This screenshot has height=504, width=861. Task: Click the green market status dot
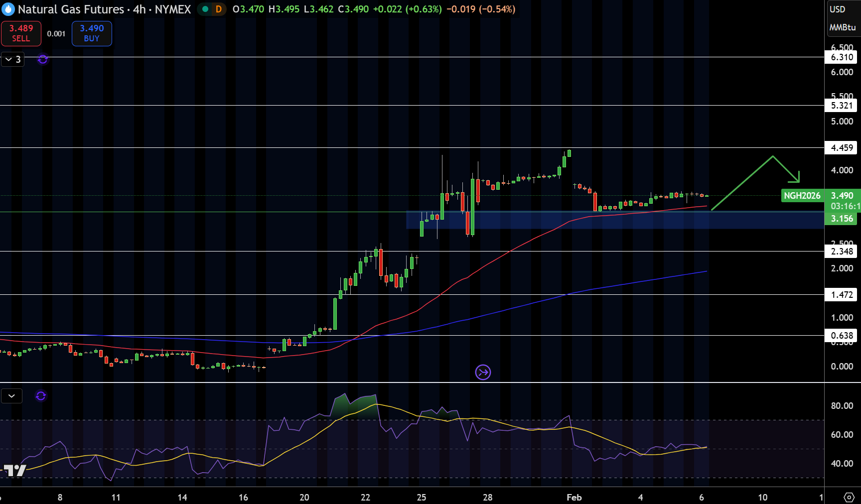click(205, 9)
